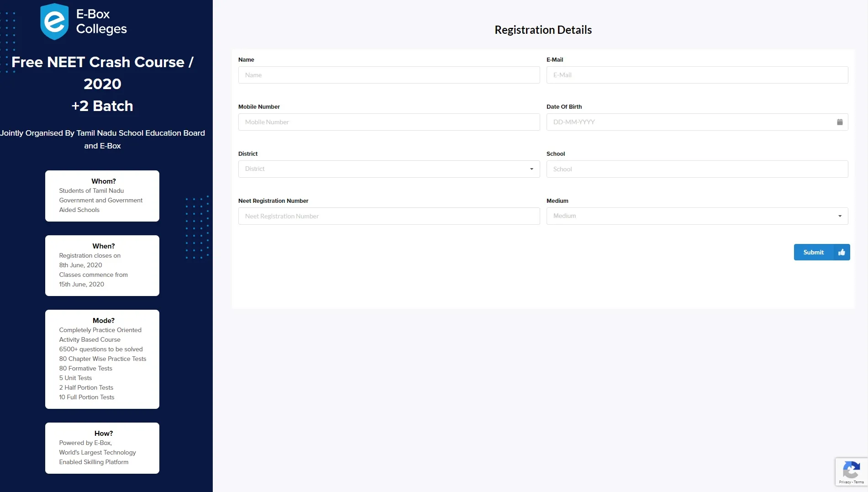Open the Medium dropdown list
This screenshot has width=868, height=492.
click(697, 216)
